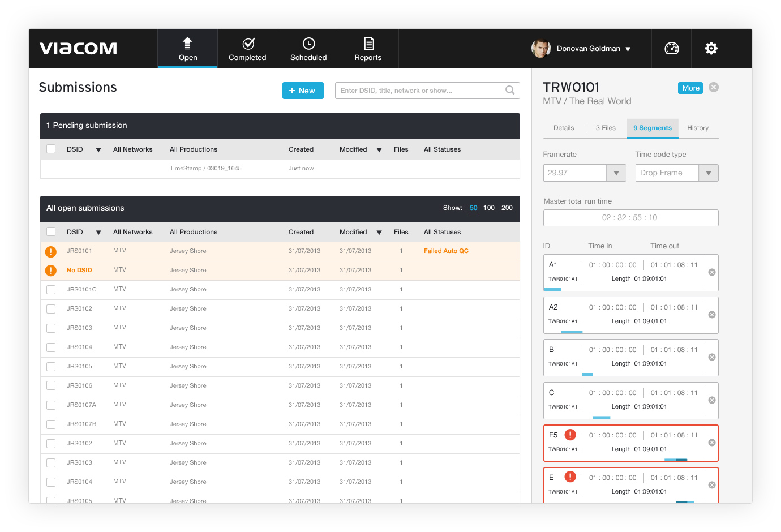Viewport: 781px width, 532px height.
Task: Click segment A2 position bar
Action: 572,332
